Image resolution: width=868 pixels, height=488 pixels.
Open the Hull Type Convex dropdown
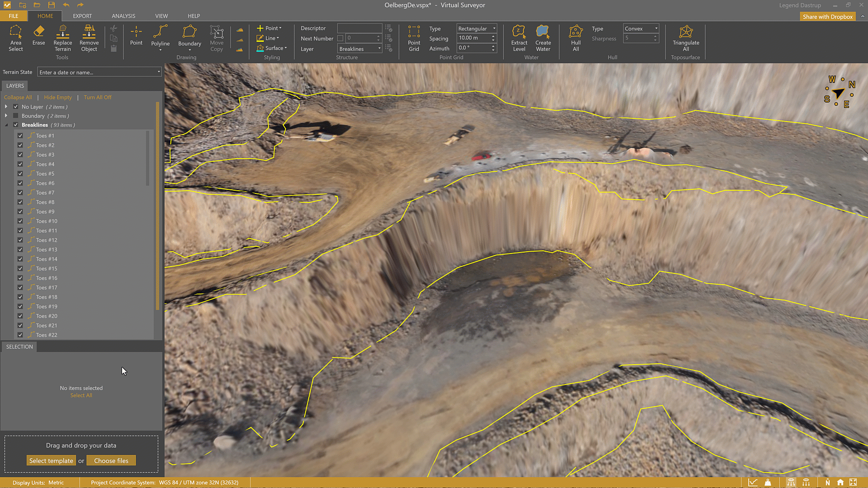point(641,28)
